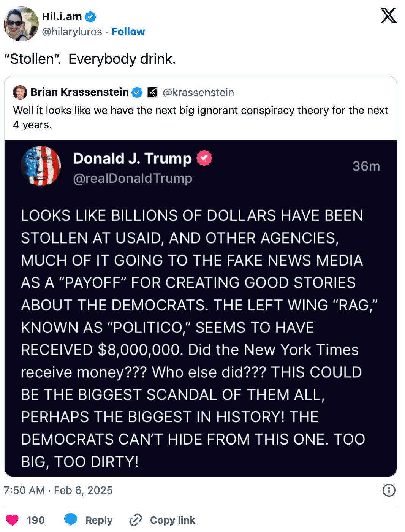Click the 7:50 AM Feb 6, 2025 timestamp

pyautogui.click(x=58, y=490)
